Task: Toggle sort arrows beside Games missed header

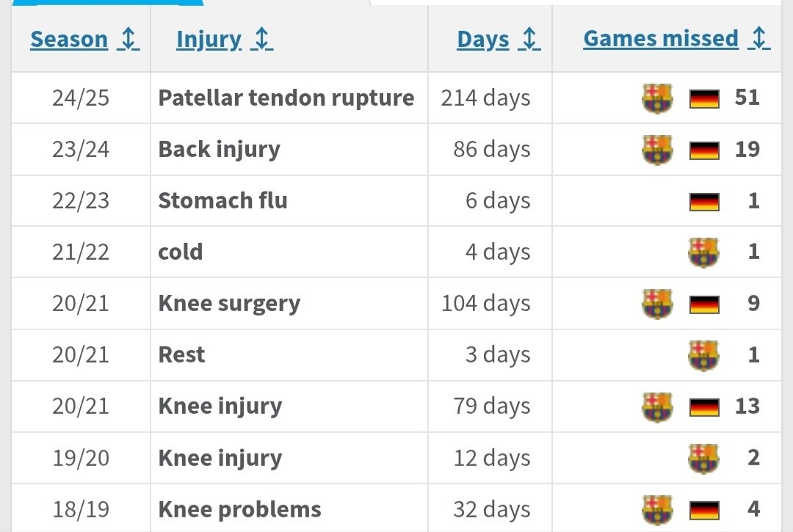Action: (x=759, y=40)
